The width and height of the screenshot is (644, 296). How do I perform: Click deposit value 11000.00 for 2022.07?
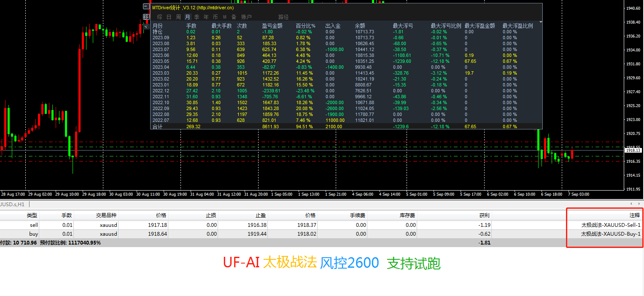335,120
